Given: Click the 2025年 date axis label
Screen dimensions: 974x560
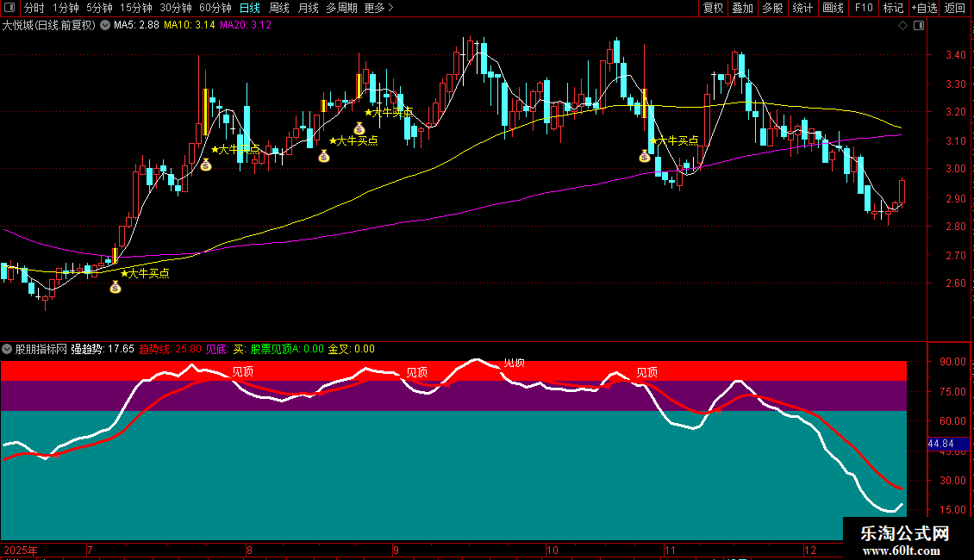Looking at the screenshot, I should (x=20, y=550).
